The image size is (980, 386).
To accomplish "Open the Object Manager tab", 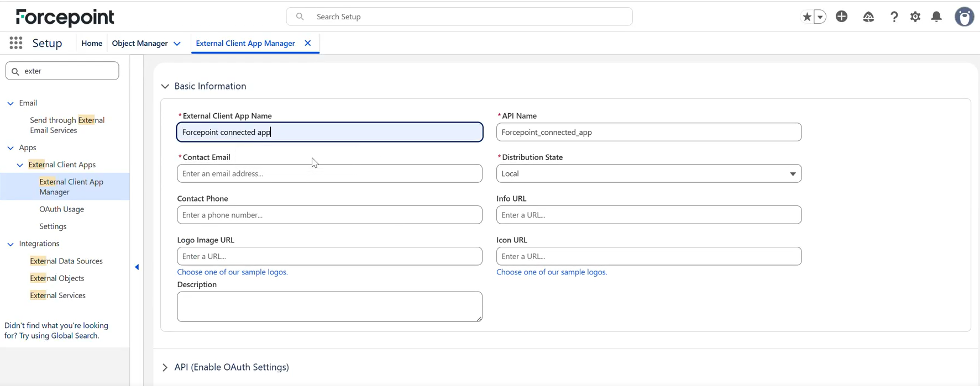I will [x=140, y=43].
